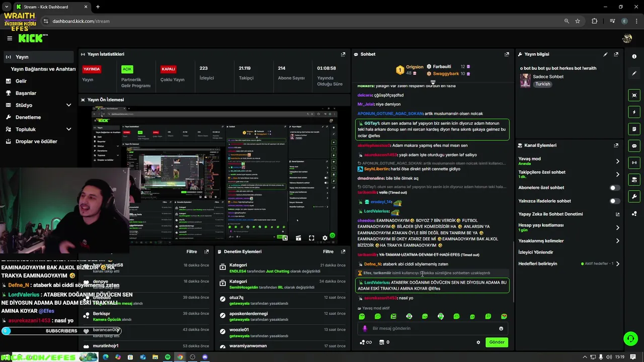Pop out the Kanal Eylemleri panel
The height and width of the screenshot is (362, 644).
point(616,145)
